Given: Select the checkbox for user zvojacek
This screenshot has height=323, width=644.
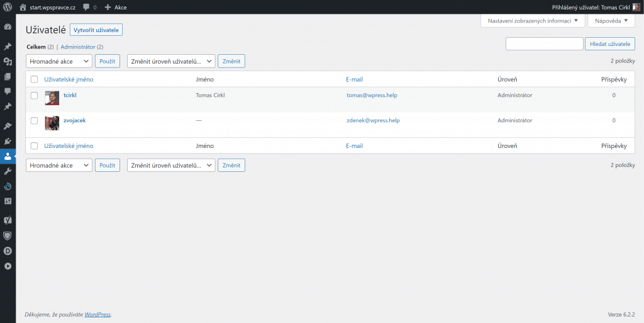Looking at the screenshot, I should tap(35, 120).
